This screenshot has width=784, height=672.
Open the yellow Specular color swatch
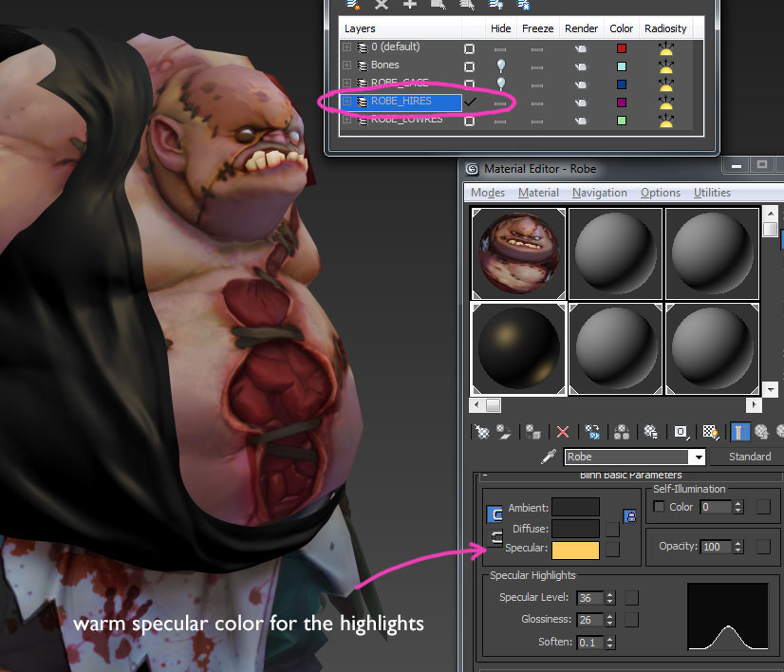(x=575, y=550)
